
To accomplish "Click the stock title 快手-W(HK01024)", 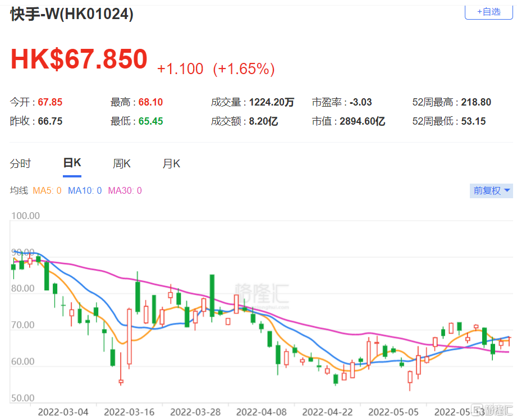I will [72, 14].
